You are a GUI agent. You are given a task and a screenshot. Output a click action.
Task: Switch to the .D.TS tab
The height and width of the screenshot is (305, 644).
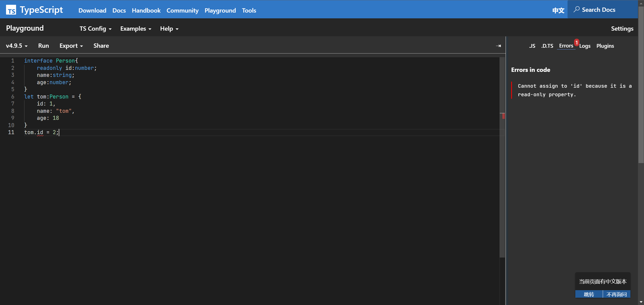[x=547, y=46]
